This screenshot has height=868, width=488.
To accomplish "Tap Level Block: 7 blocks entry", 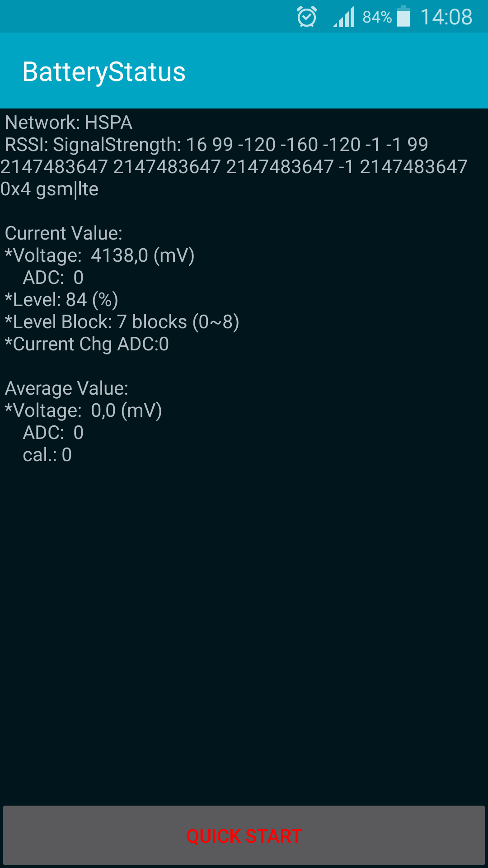I will tap(122, 322).
